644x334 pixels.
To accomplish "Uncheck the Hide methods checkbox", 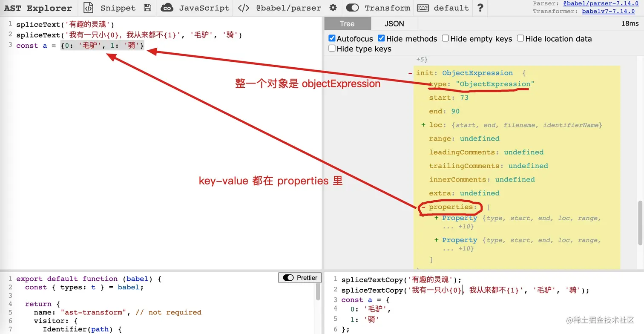I will pyautogui.click(x=382, y=38).
